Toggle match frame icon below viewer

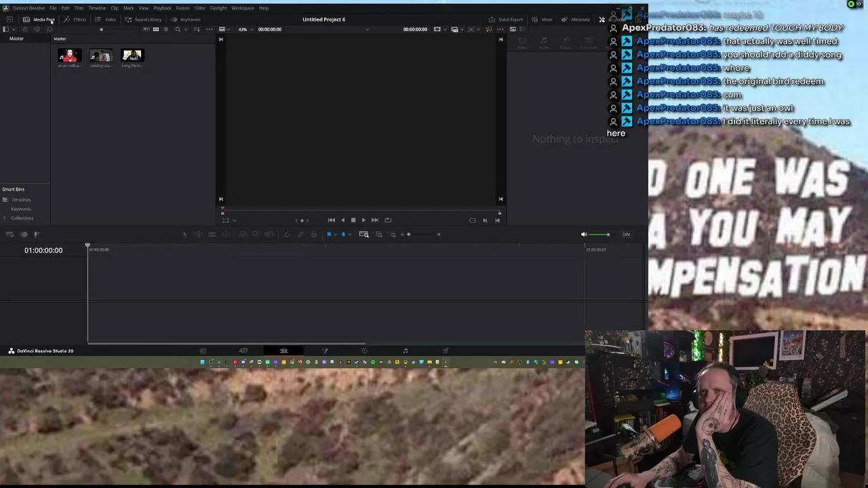pyautogui.click(x=473, y=220)
